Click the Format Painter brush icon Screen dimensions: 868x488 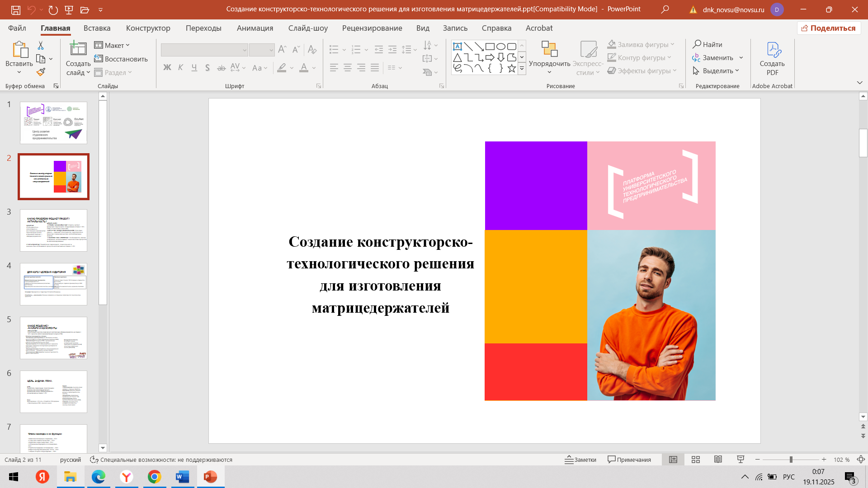(x=41, y=72)
